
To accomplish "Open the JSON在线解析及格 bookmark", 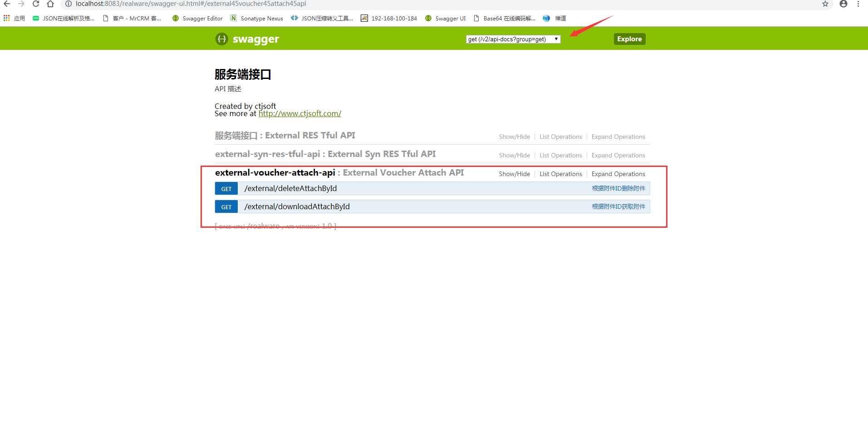I will pyautogui.click(x=64, y=18).
